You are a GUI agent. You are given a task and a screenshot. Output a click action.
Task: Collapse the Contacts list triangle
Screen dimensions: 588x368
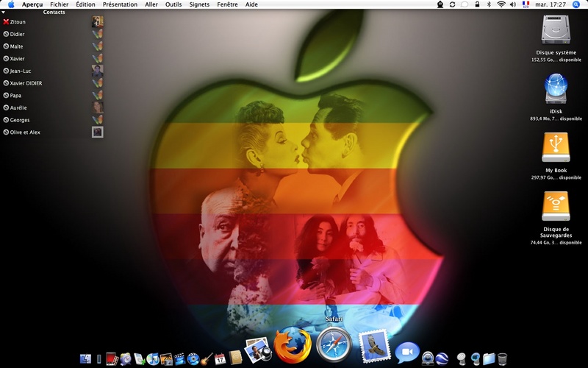[x=4, y=13]
